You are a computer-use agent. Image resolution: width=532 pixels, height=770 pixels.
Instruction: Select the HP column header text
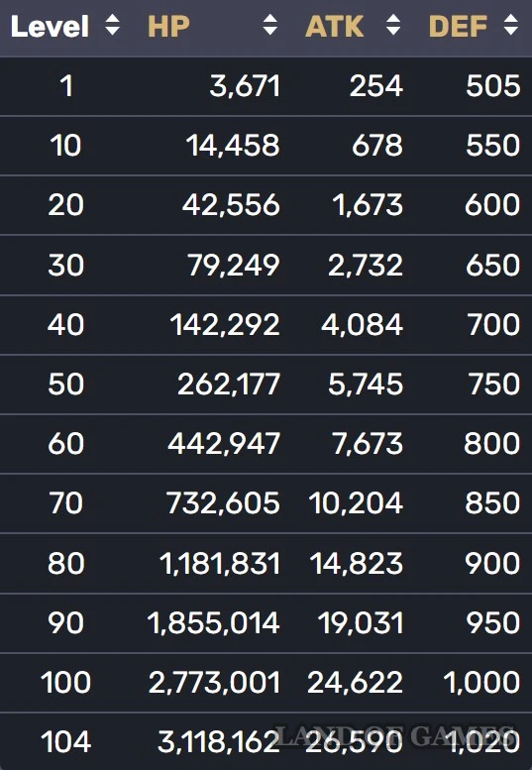point(168,27)
